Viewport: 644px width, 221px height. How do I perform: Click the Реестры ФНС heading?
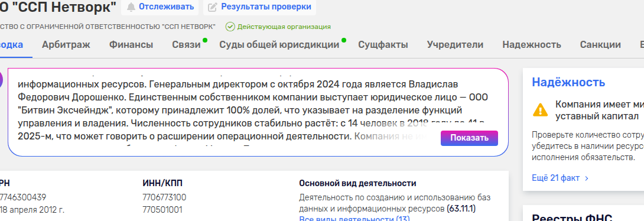coord(572,218)
